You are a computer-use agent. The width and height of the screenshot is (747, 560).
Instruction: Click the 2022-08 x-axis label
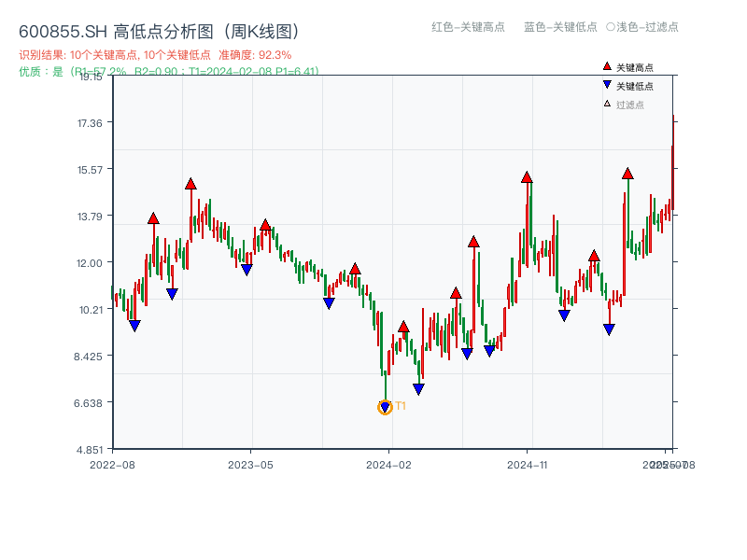(x=112, y=465)
